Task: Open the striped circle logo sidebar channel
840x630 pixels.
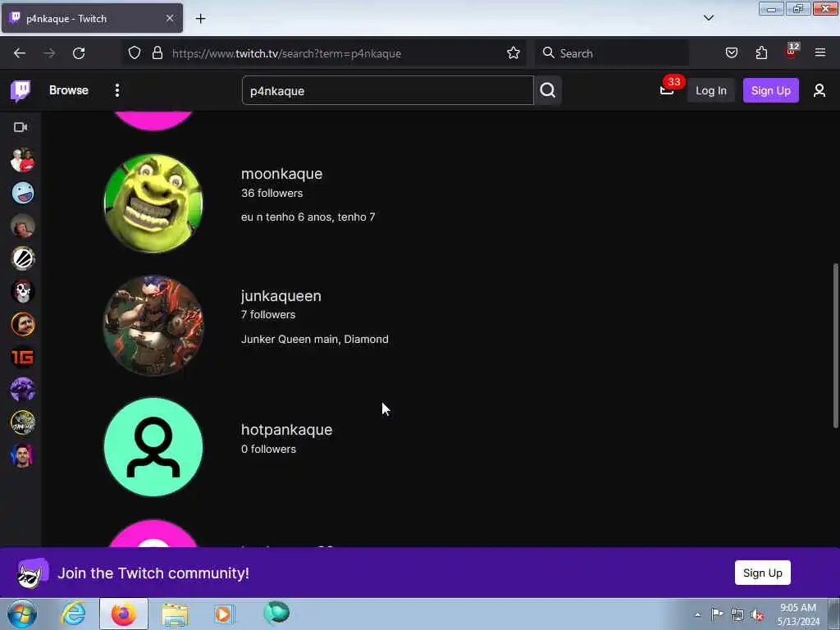Action: point(22,258)
